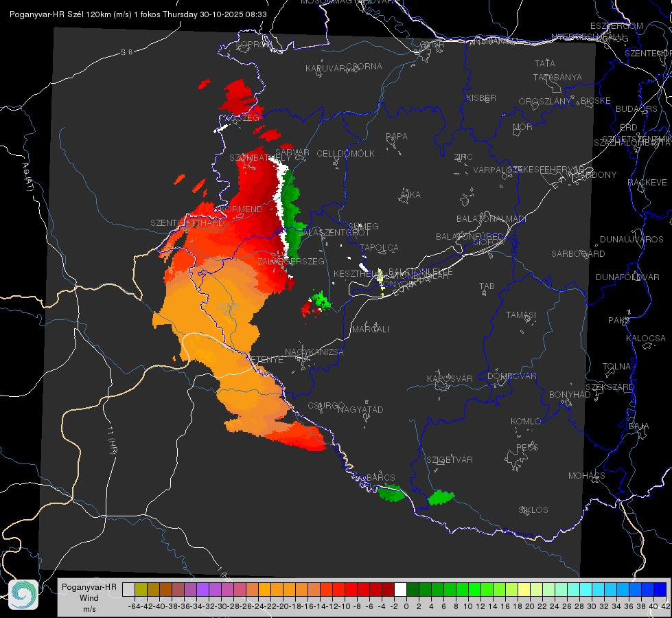The image size is (672, 618).
Task: Click the S 6 road label
Action: [x=126, y=52]
